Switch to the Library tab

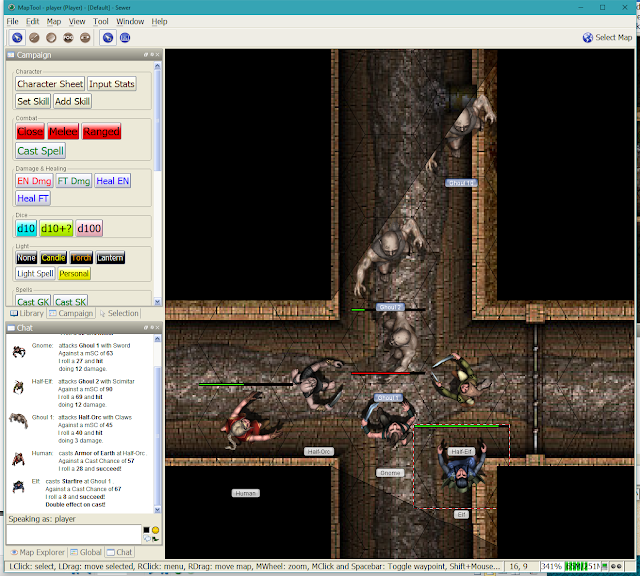[27, 313]
